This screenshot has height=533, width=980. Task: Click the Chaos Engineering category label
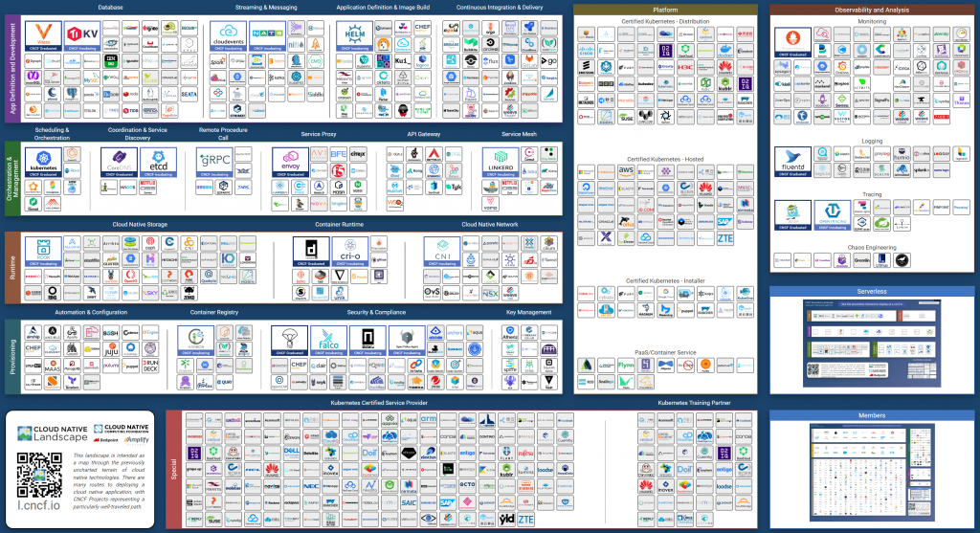(x=872, y=248)
